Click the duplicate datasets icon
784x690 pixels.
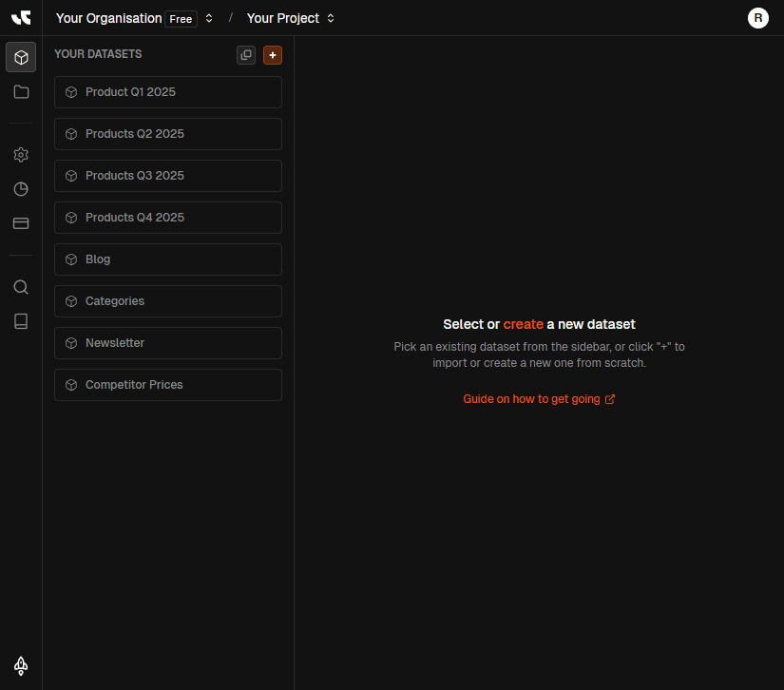coord(246,54)
